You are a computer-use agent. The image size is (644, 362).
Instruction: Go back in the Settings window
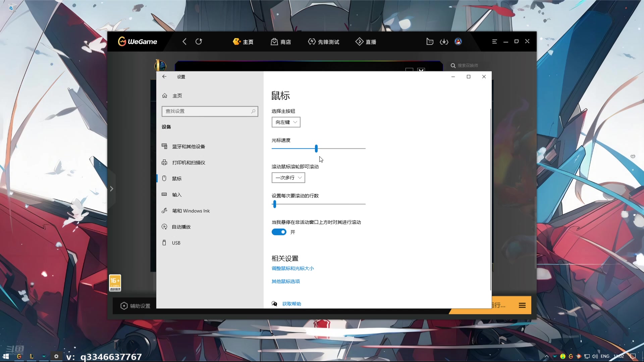[164, 77]
